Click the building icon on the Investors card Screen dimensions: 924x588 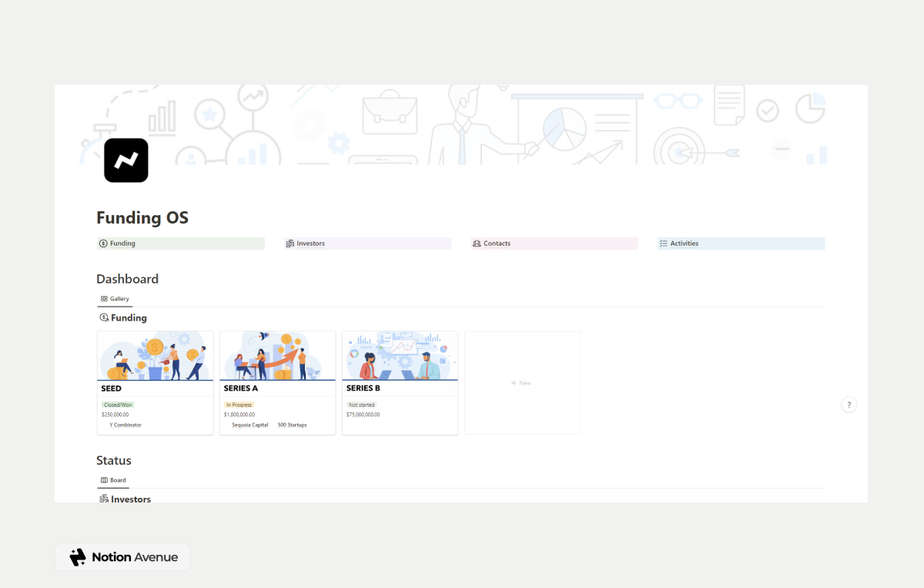(291, 243)
